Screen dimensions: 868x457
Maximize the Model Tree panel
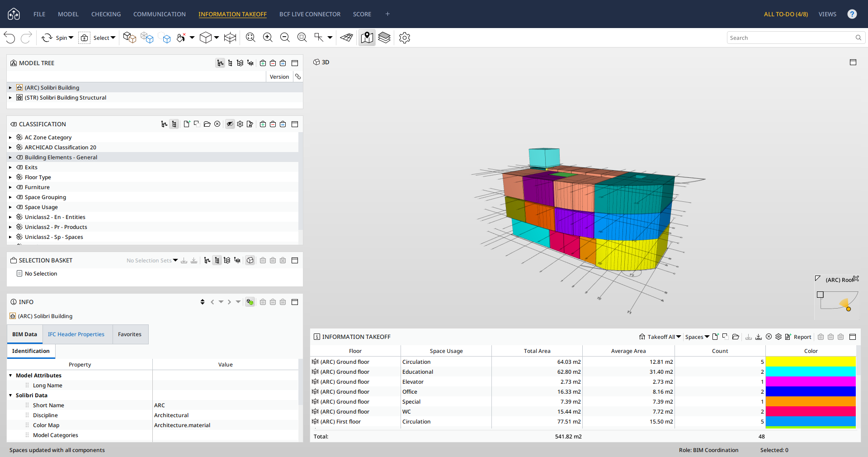click(x=295, y=63)
